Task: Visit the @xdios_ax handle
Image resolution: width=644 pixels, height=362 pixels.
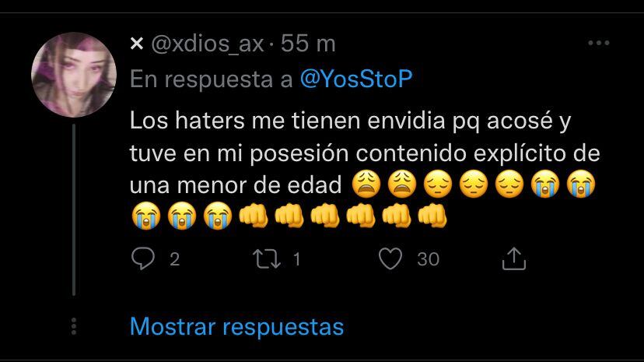Action: click(x=208, y=44)
